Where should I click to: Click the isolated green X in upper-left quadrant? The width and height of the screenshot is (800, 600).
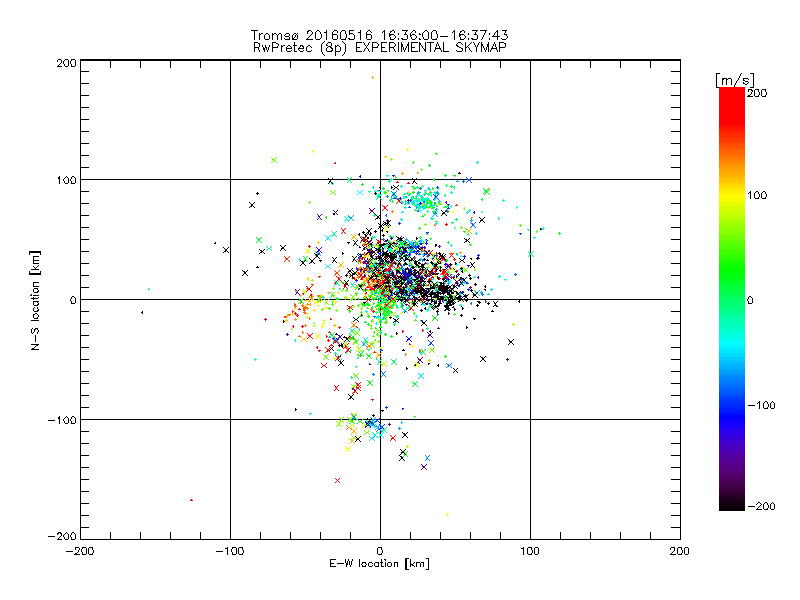tap(274, 160)
